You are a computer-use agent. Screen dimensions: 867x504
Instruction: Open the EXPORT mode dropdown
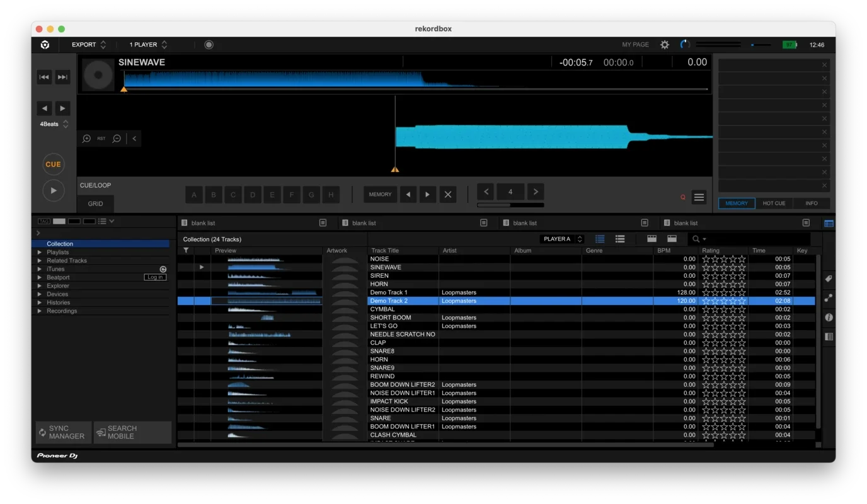[x=89, y=45]
